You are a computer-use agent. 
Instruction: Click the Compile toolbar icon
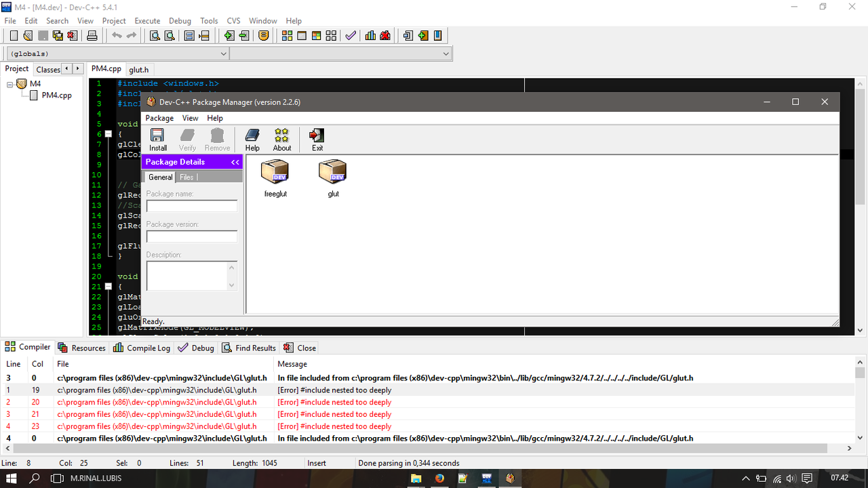[287, 36]
